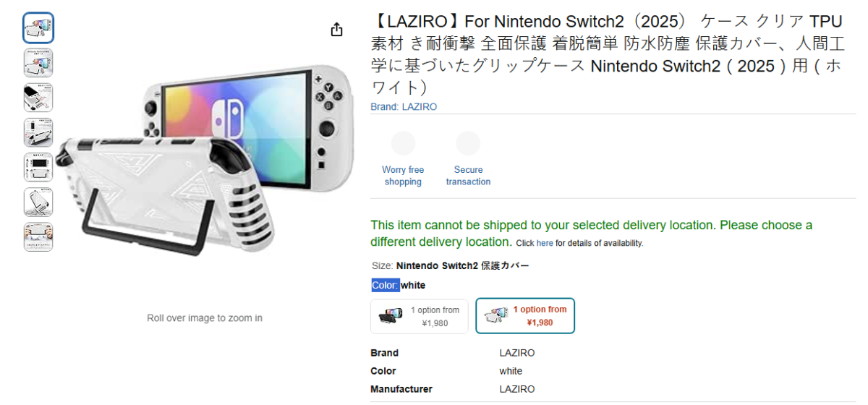Open the Secure transaction text link

click(x=468, y=176)
